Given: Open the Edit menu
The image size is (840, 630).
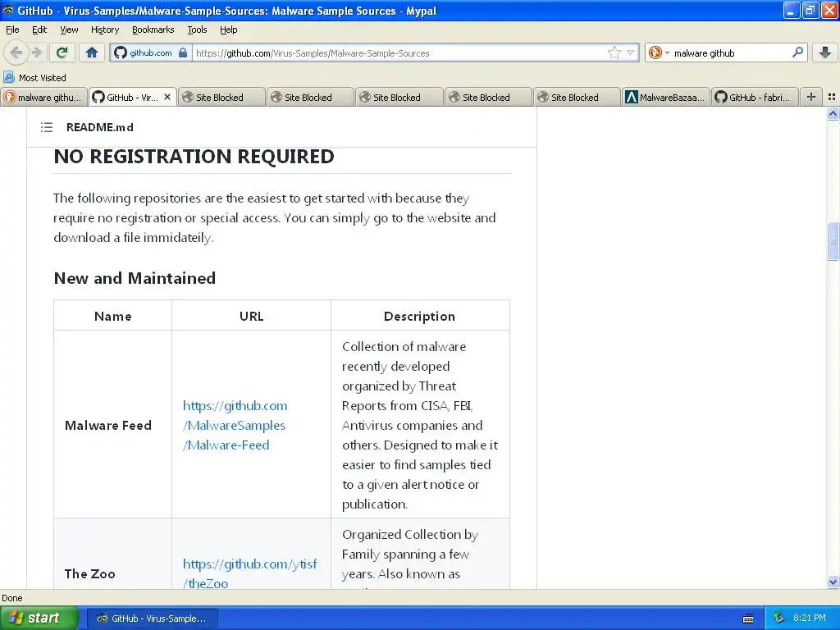Looking at the screenshot, I should tap(39, 30).
